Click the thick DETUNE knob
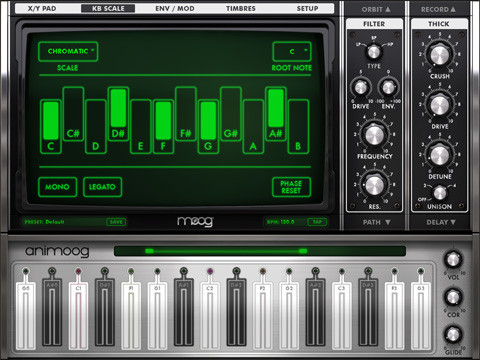The image size is (480, 360). [440, 155]
